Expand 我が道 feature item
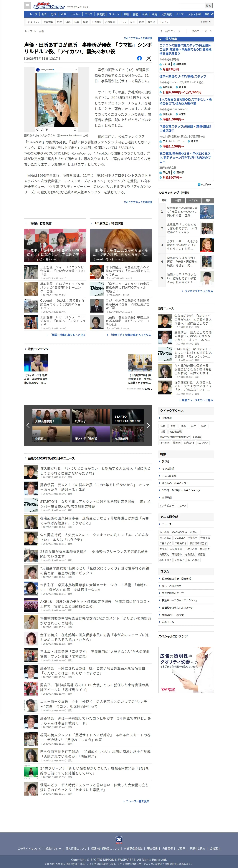238x868 pixels. pyautogui.click(x=186, y=462)
